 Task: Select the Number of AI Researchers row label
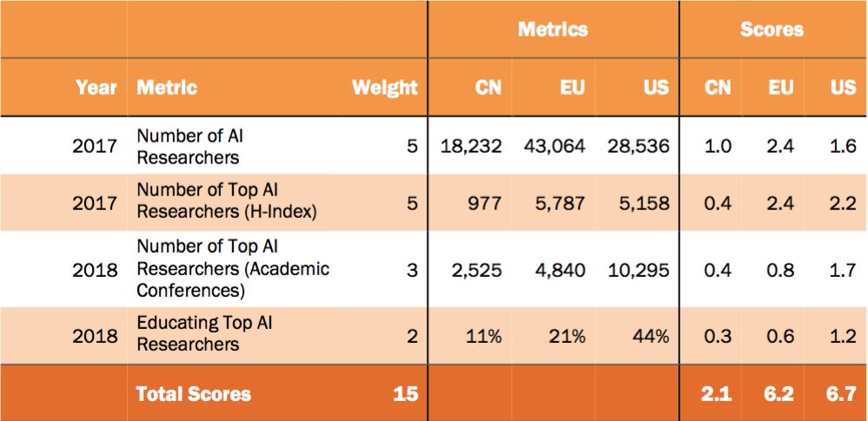point(188,146)
